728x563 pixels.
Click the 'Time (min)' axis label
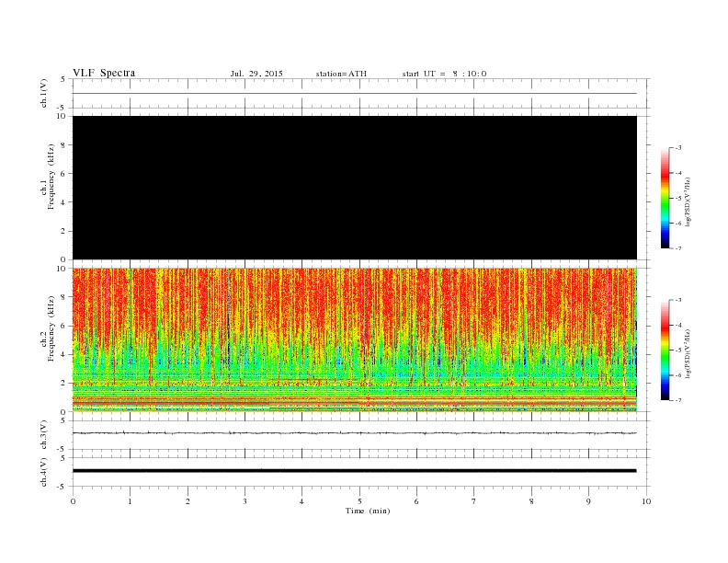coord(368,511)
